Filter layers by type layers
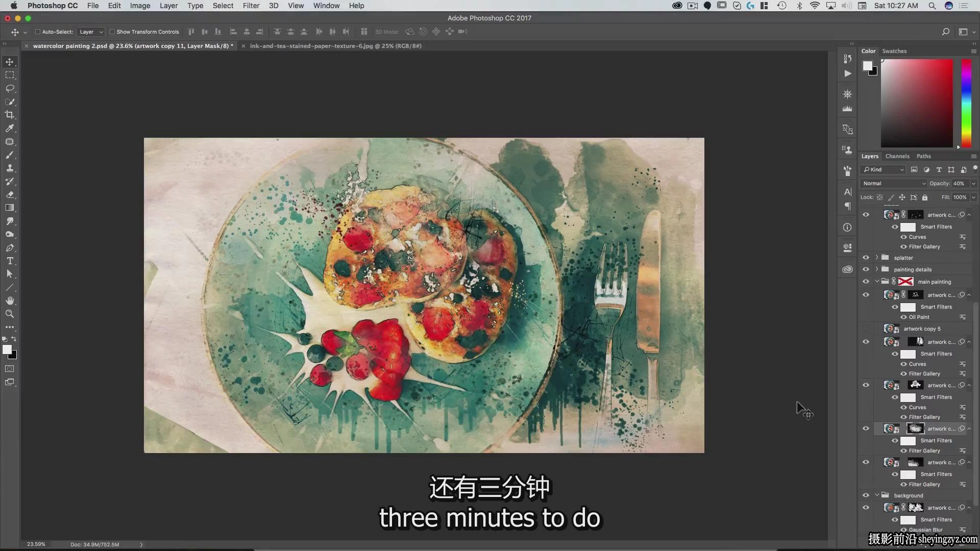Viewport: 980px width, 551px height. point(939,170)
